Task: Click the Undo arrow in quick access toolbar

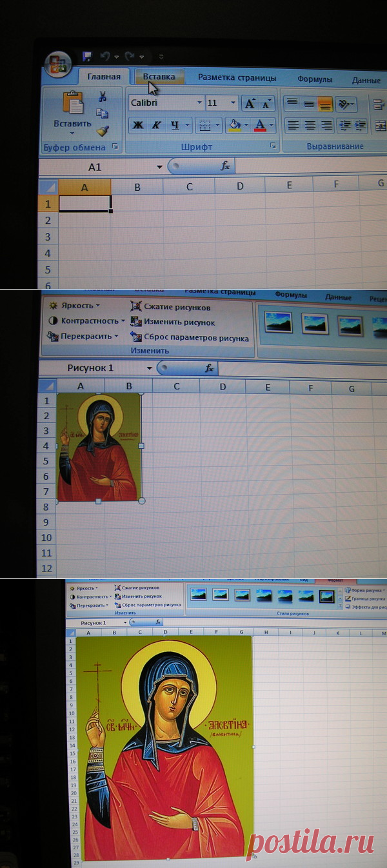Action: 106,57
